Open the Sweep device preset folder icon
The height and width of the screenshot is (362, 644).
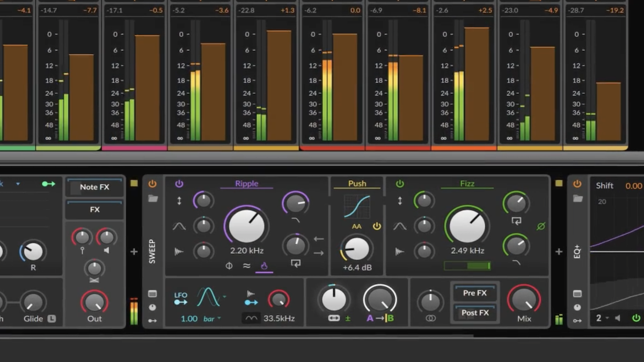(x=153, y=198)
